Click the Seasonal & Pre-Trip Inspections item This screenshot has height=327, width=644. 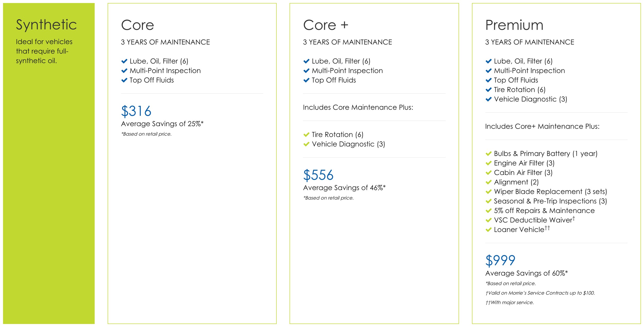pyautogui.click(x=550, y=201)
